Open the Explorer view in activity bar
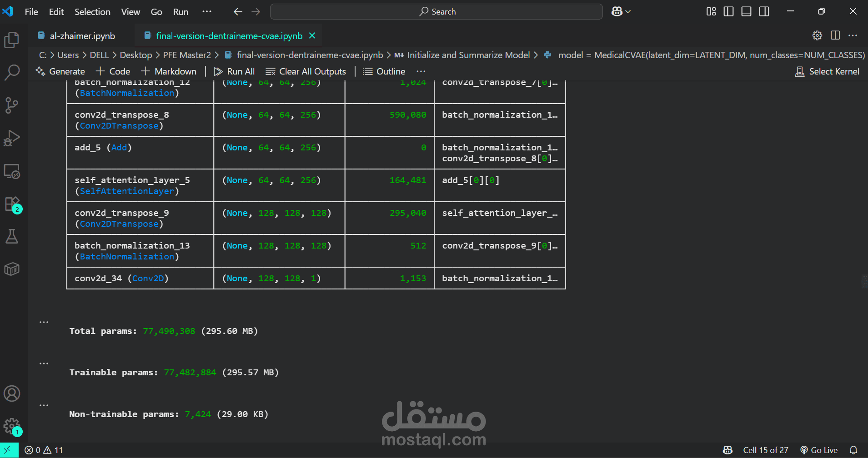Image resolution: width=868 pixels, height=458 pixels. [12, 40]
